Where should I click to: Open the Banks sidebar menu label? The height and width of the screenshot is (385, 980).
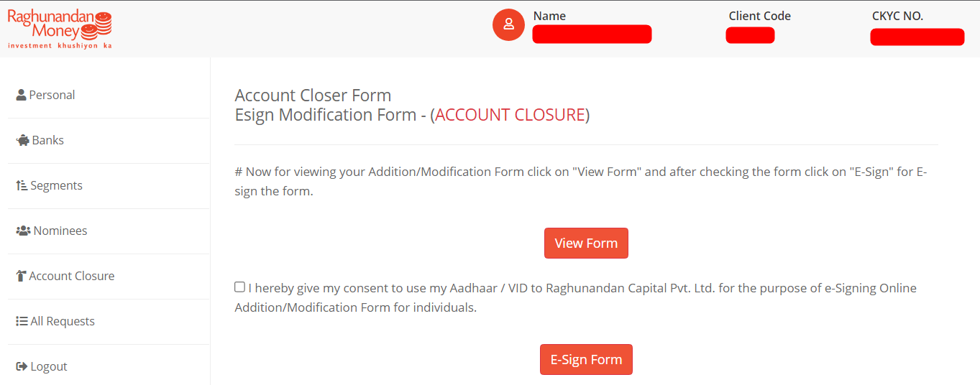pyautogui.click(x=47, y=140)
